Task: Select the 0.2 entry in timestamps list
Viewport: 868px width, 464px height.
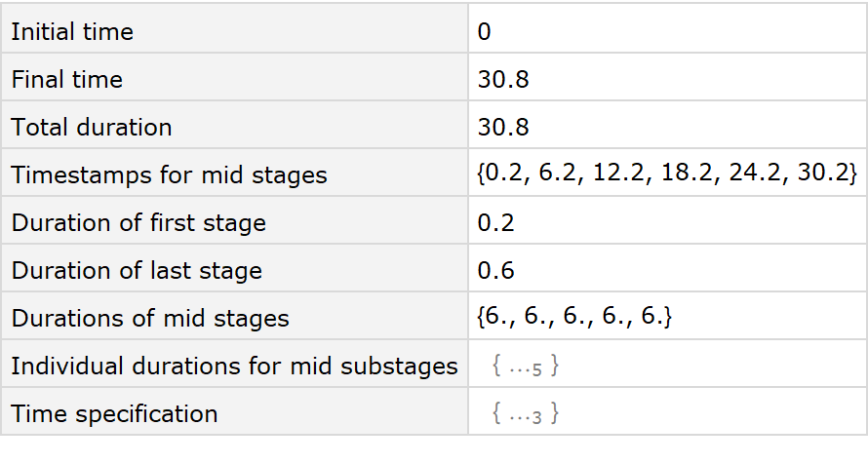Action: click(503, 175)
